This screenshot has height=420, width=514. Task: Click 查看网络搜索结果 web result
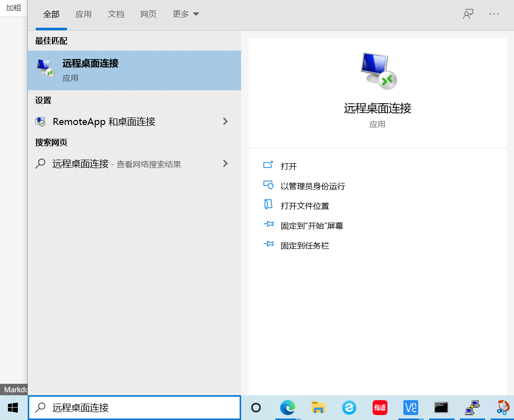(149, 165)
